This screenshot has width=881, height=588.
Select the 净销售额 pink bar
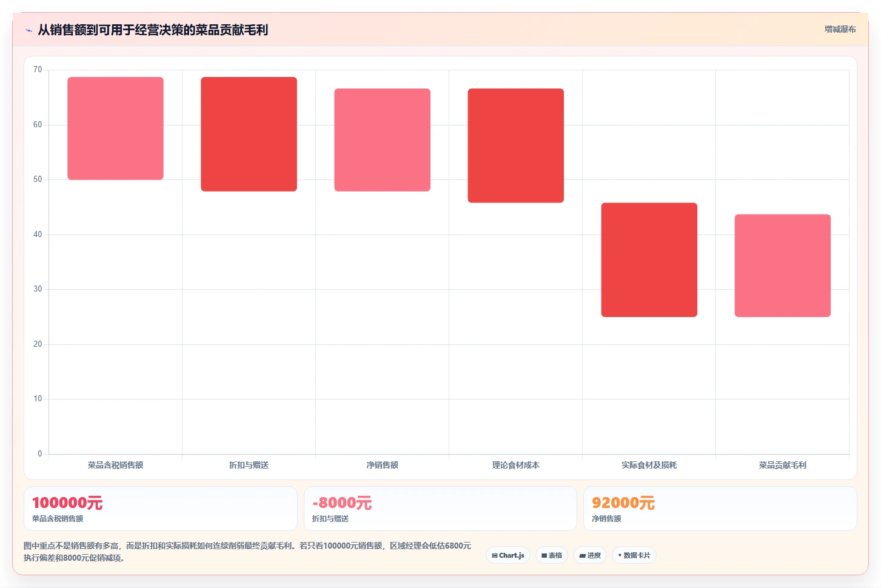click(x=382, y=140)
